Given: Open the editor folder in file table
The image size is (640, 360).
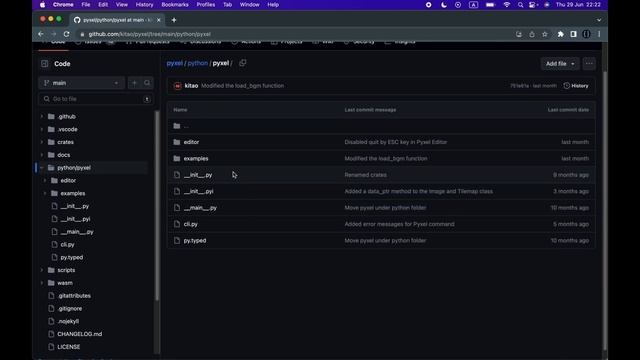Looking at the screenshot, I should tap(191, 142).
